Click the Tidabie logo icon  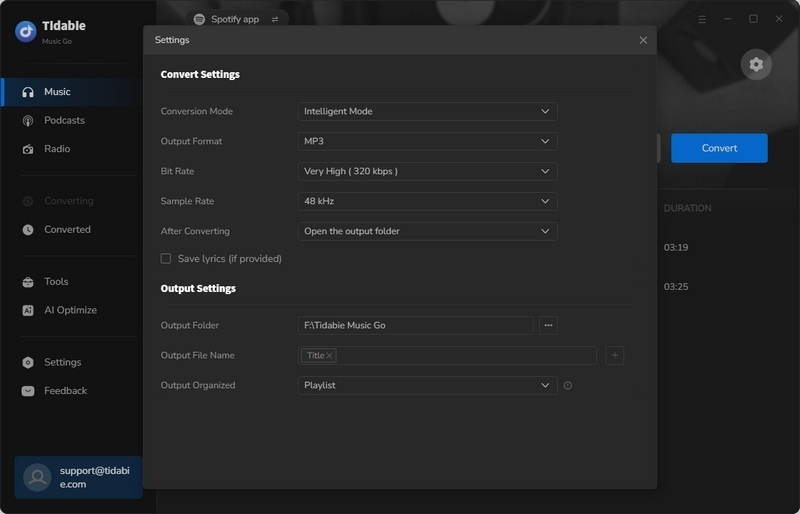26,31
